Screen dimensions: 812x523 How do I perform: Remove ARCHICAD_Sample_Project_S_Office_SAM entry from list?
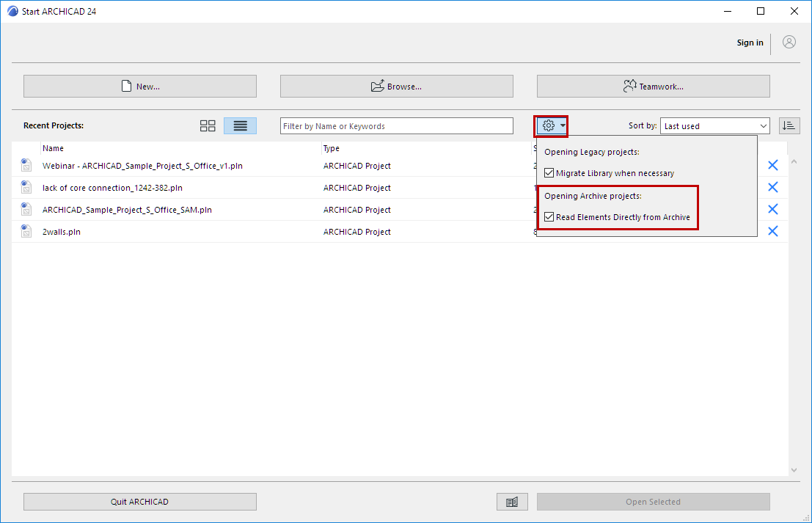pyautogui.click(x=772, y=209)
